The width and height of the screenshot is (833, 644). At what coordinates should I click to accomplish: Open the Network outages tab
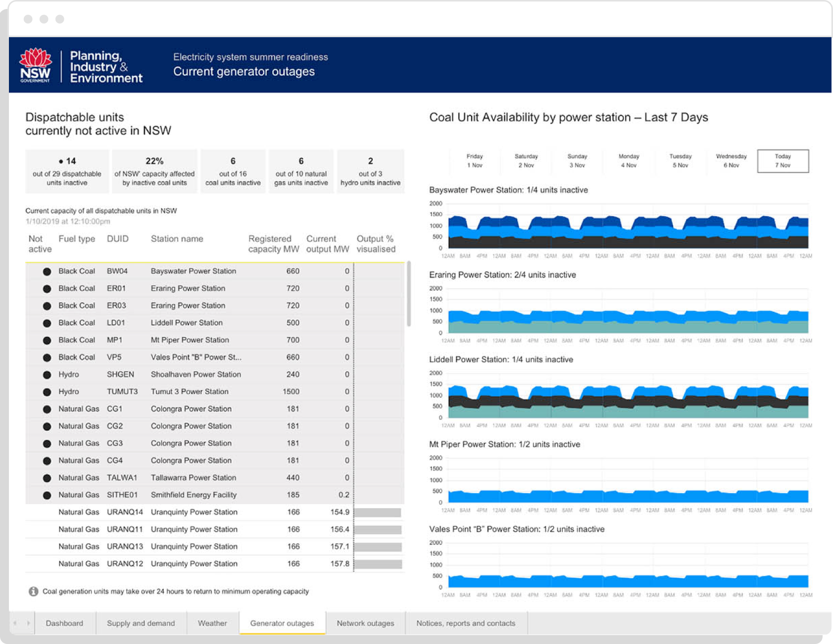pos(365,623)
